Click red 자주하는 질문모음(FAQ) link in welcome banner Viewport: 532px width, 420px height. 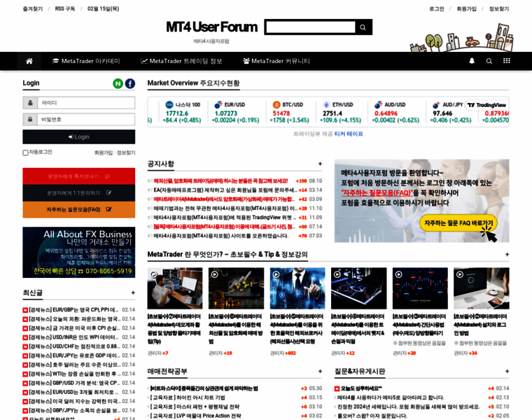pos(377,193)
